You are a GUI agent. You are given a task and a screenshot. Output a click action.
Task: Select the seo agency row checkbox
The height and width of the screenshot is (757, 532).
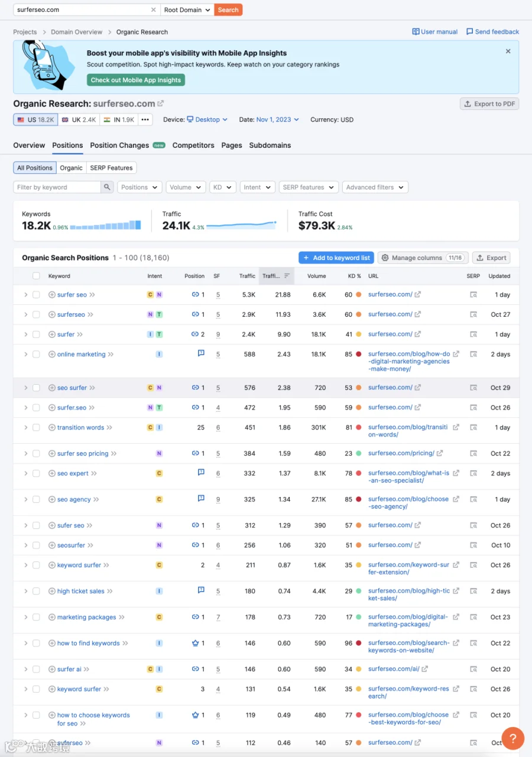(x=36, y=499)
